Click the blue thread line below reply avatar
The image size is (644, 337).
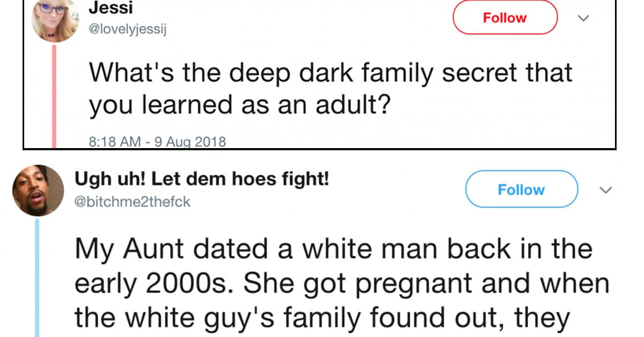(x=38, y=278)
